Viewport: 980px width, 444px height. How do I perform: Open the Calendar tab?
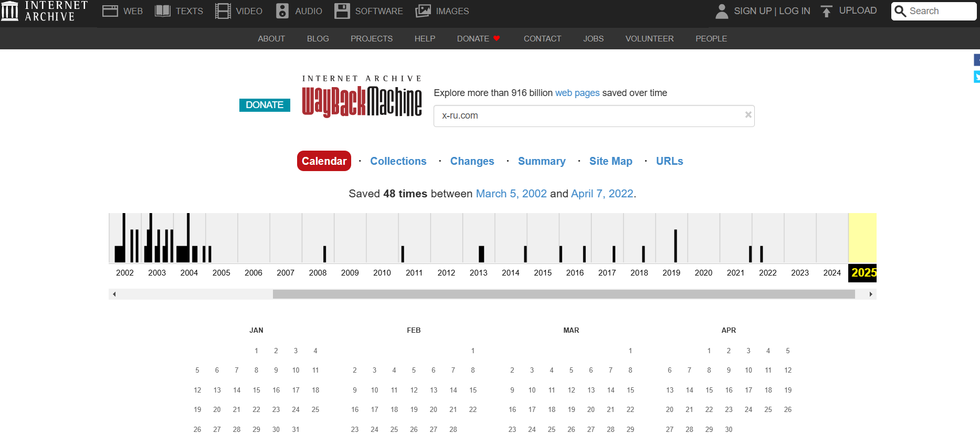click(x=324, y=161)
